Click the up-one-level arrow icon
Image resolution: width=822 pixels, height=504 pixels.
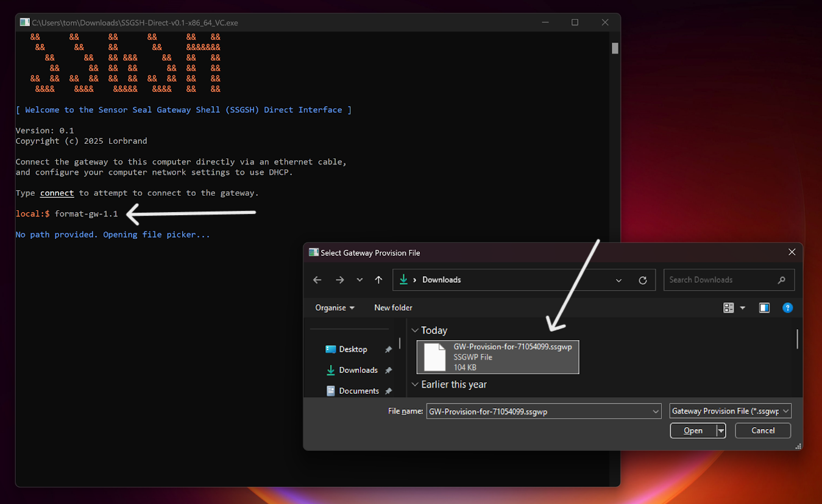point(378,280)
